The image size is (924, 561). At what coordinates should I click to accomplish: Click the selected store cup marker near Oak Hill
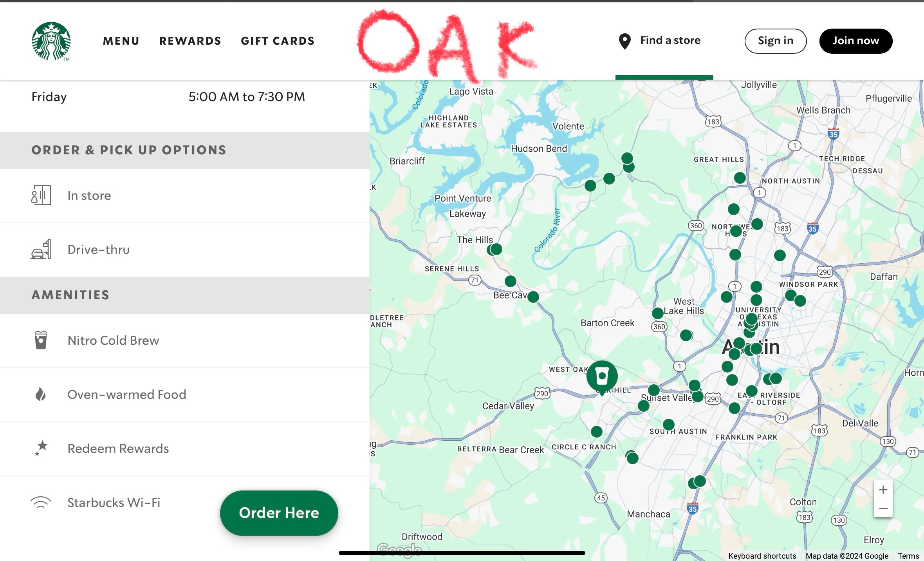[x=602, y=376]
